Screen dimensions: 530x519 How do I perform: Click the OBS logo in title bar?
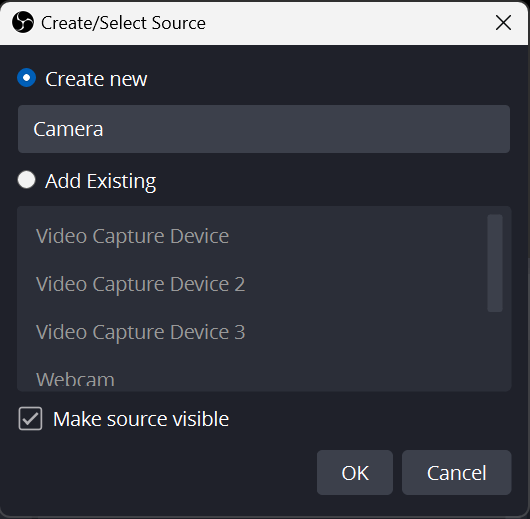click(23, 22)
